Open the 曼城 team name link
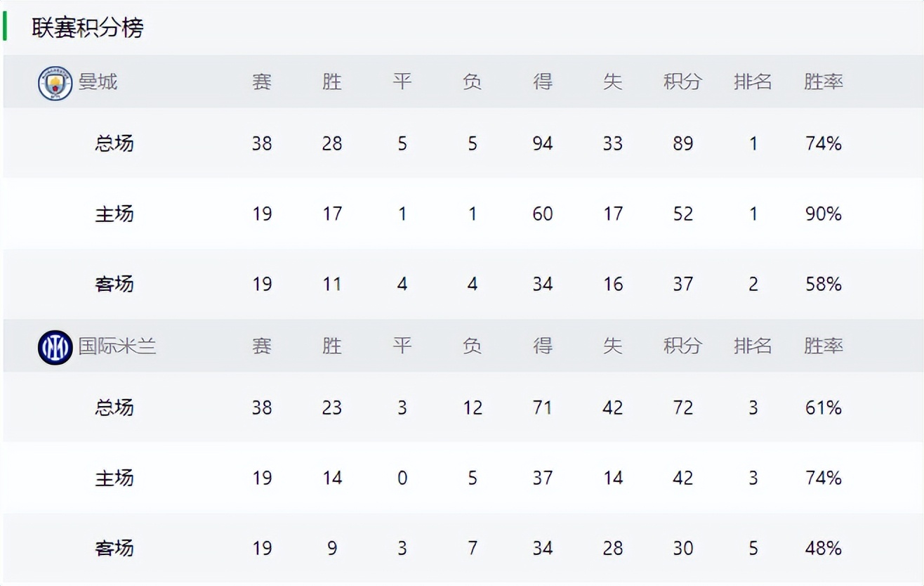 [x=98, y=82]
